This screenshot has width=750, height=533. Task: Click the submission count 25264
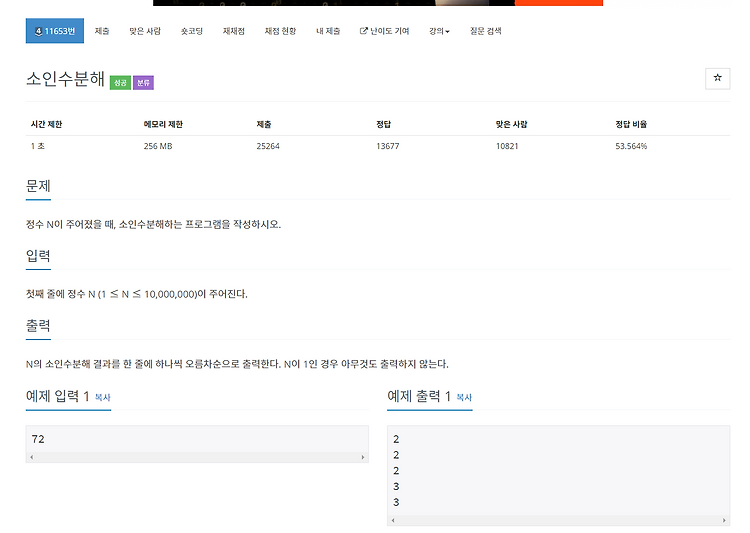[268, 146]
